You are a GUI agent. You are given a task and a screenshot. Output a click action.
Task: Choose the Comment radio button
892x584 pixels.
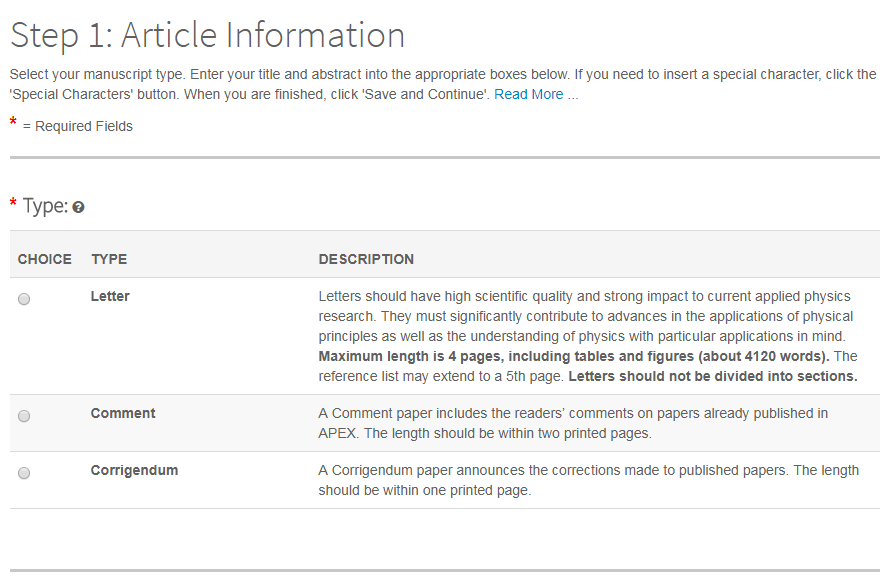click(24, 416)
